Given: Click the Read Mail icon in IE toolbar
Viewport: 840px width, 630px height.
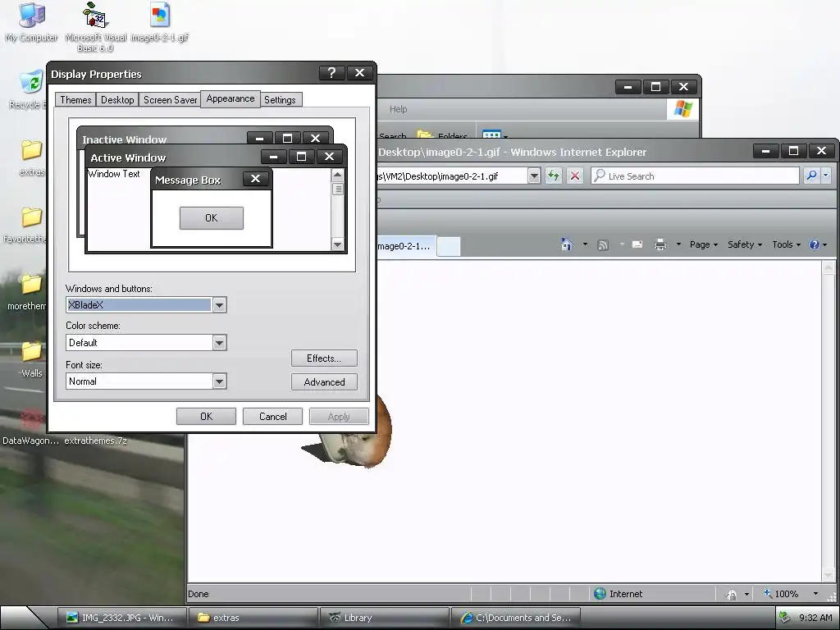Looking at the screenshot, I should pos(637,244).
